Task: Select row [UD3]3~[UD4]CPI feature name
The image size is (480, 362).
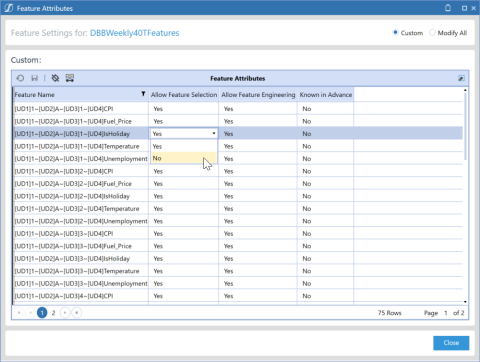Action: click(64, 233)
